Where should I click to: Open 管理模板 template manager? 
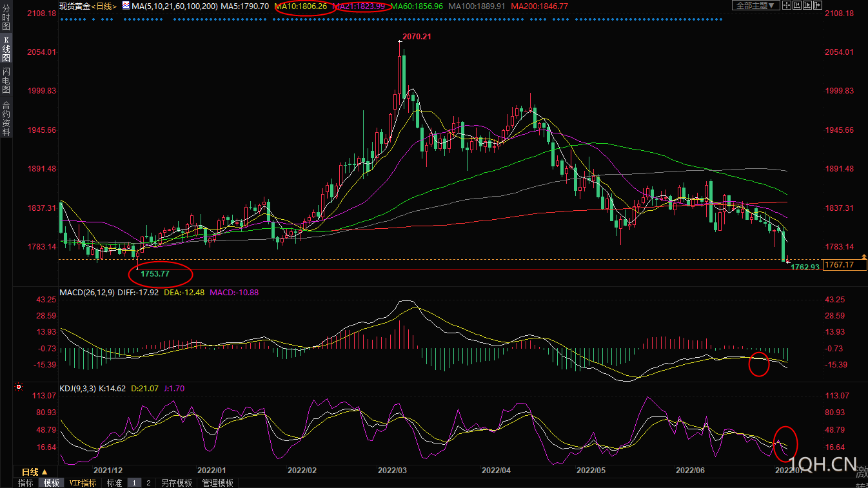pos(217,483)
